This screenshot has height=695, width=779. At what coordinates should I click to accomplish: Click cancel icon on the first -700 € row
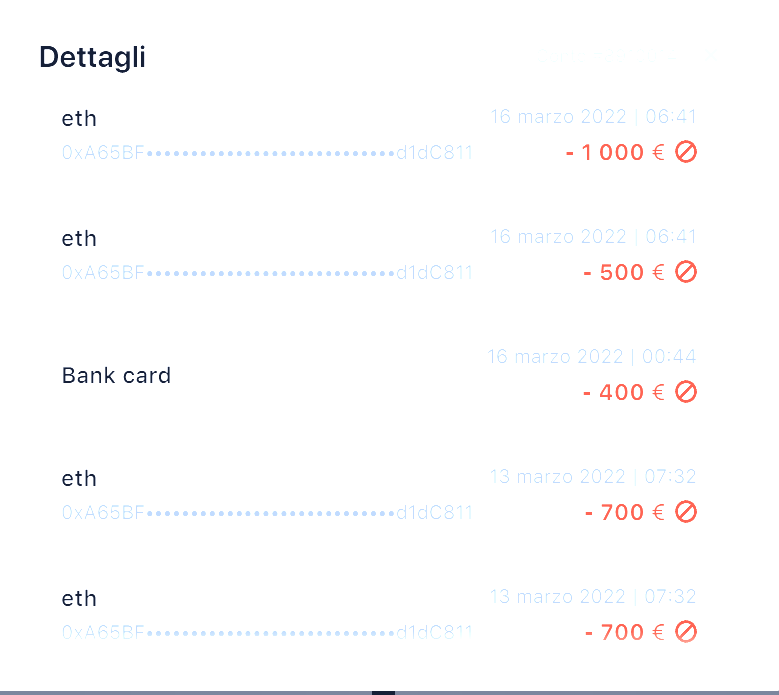685,512
